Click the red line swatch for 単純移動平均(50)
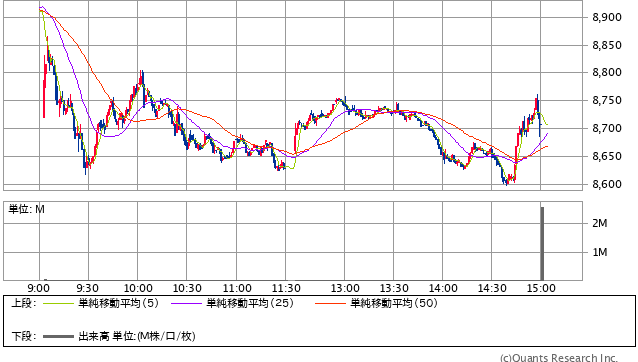638x362 pixels. [330, 303]
